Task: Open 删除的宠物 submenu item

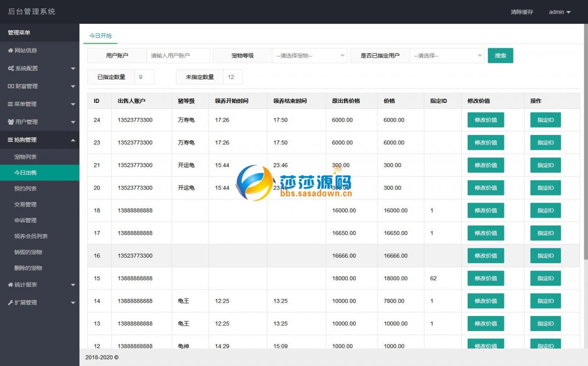Action: click(40, 268)
